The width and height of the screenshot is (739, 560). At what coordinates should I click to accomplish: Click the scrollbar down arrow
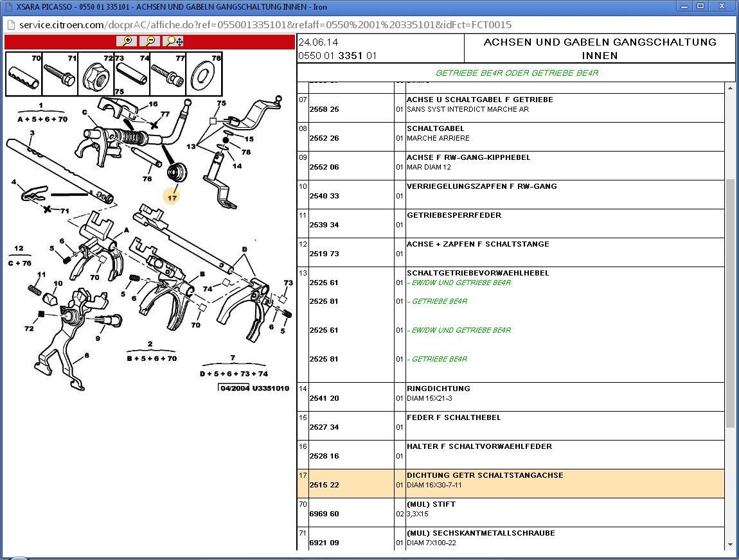[730, 545]
